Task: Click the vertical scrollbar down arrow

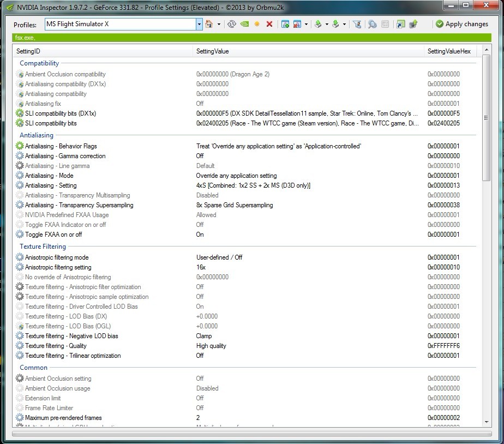Action: pyautogui.click(x=487, y=422)
